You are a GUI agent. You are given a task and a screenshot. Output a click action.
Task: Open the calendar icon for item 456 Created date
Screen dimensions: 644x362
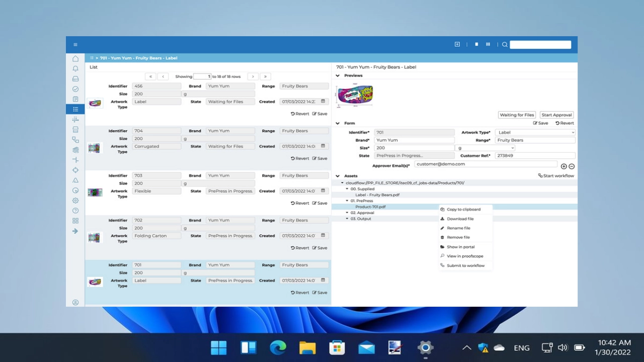click(324, 102)
